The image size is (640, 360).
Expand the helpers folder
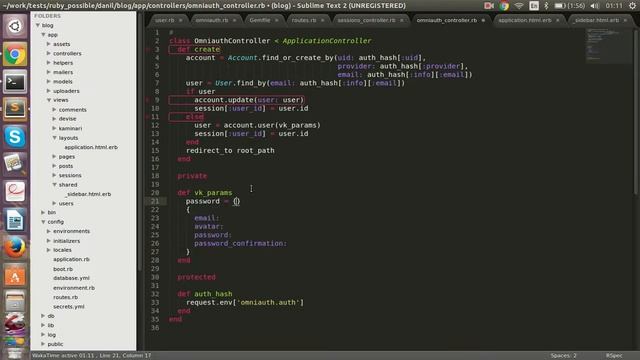[49, 62]
